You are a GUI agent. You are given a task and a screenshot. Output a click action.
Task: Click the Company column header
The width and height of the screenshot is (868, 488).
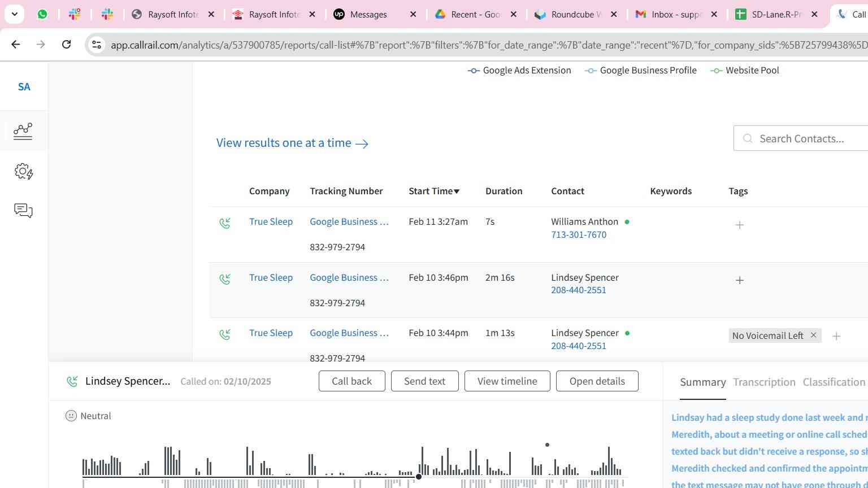point(269,191)
